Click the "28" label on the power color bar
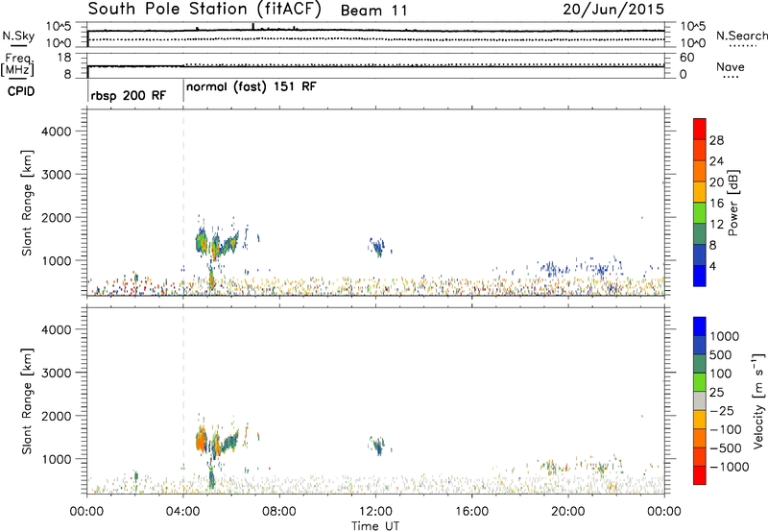This screenshot has width=768, height=532. click(x=716, y=140)
